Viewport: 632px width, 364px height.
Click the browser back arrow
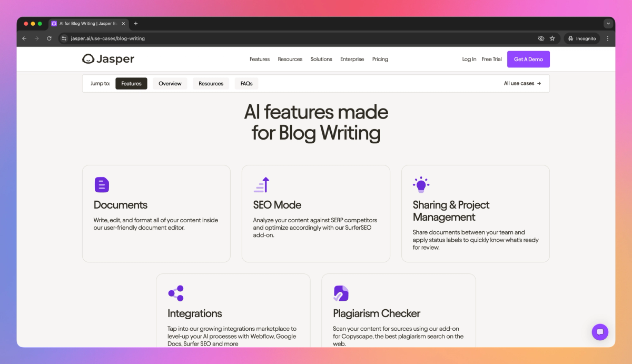24,38
